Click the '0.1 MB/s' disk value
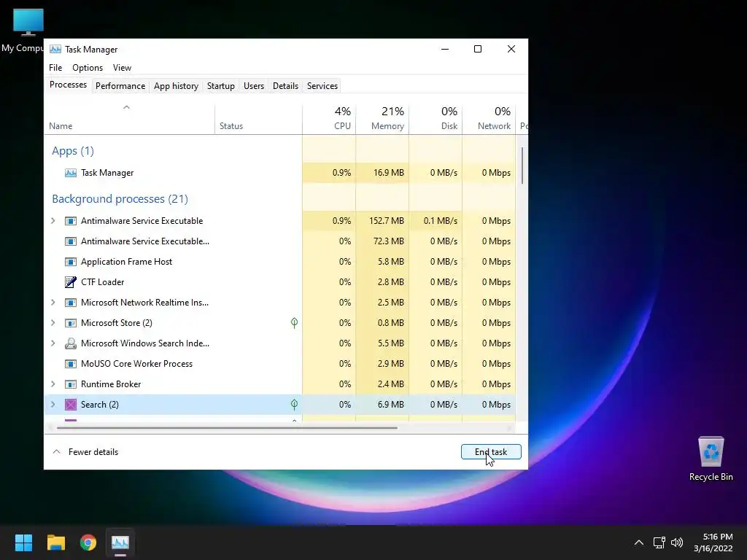Viewport: 747px width, 560px height. [440, 221]
